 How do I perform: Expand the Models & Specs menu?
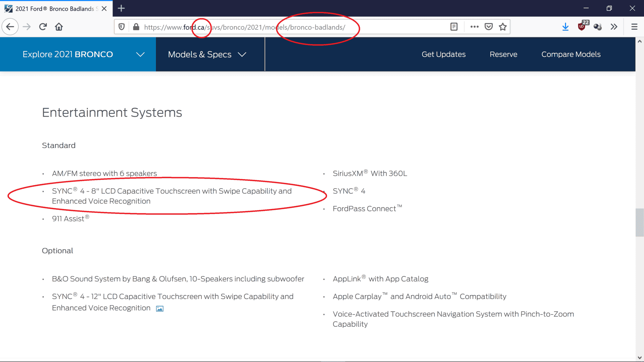(207, 54)
